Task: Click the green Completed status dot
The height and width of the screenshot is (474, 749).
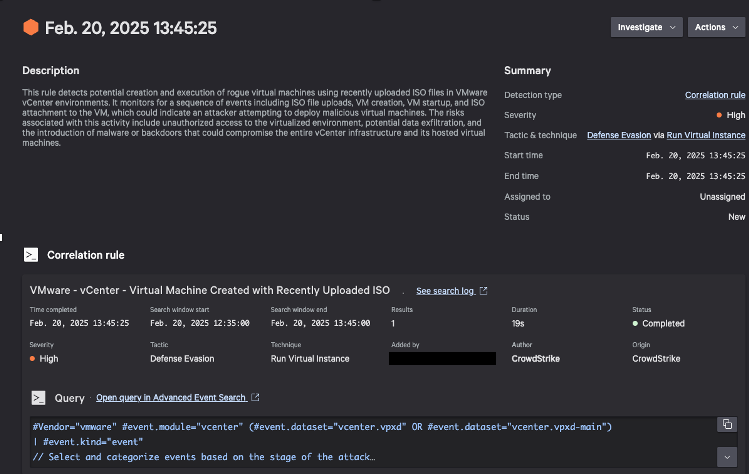Action: pyautogui.click(x=635, y=324)
